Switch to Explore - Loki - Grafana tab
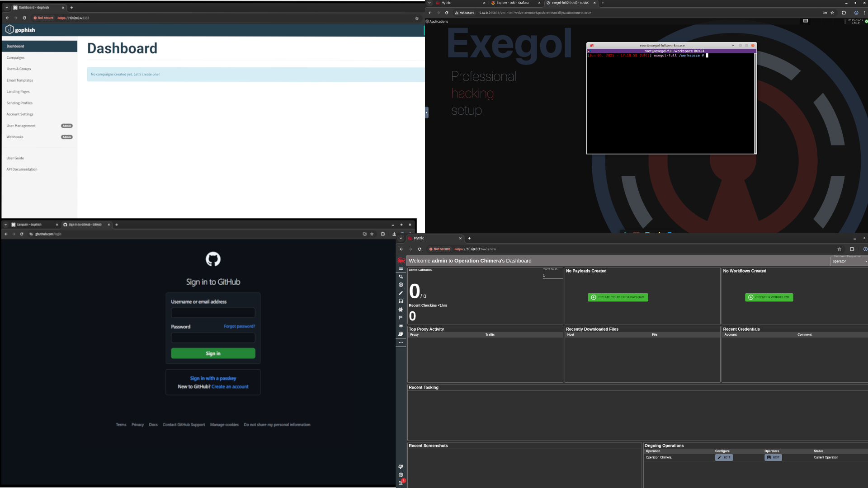 (512, 3)
